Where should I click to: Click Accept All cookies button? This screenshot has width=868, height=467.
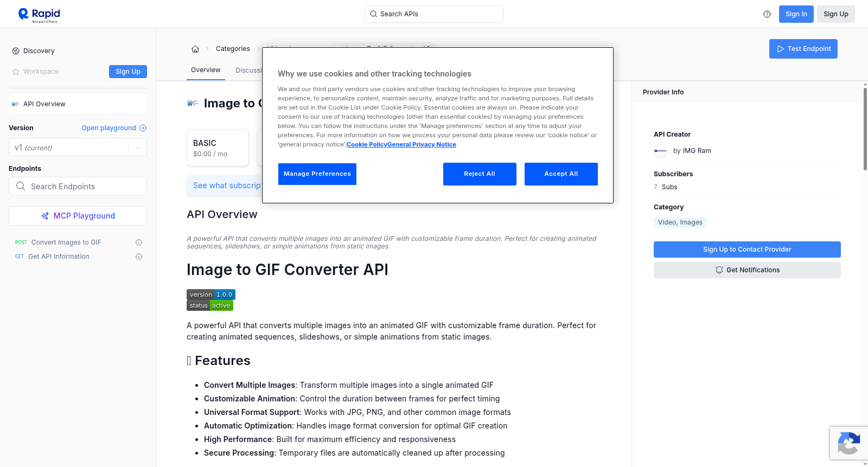(561, 174)
